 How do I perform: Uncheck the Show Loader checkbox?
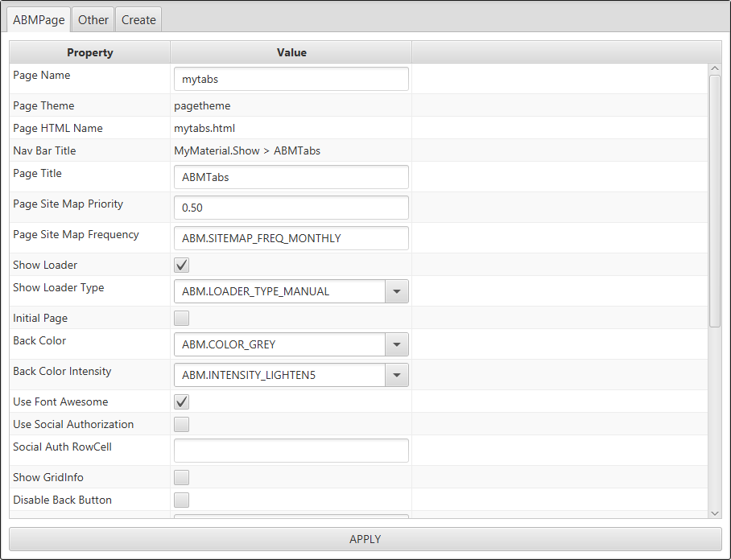182,265
